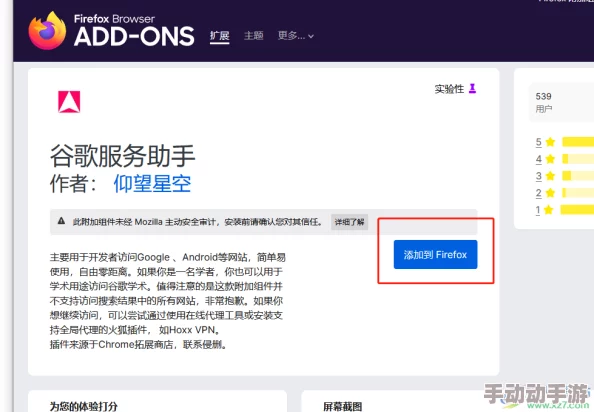Click the ADD-ONS site title
The width and height of the screenshot is (594, 412).
tap(134, 37)
